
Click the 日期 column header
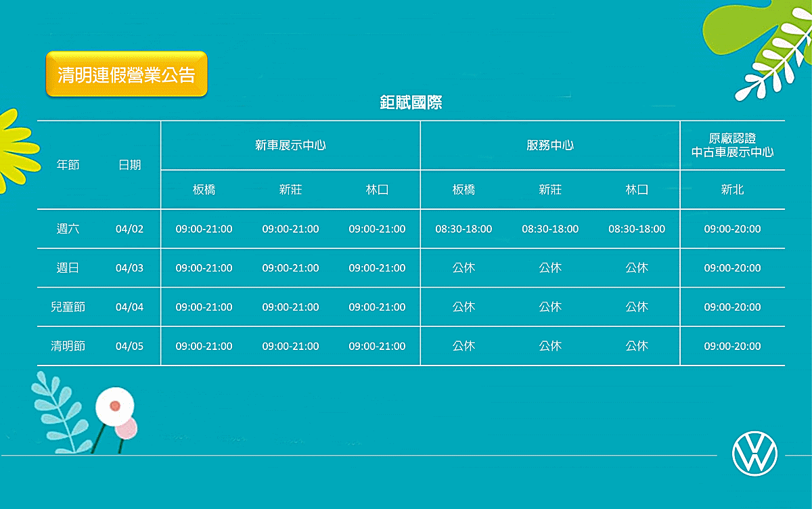[x=129, y=164]
